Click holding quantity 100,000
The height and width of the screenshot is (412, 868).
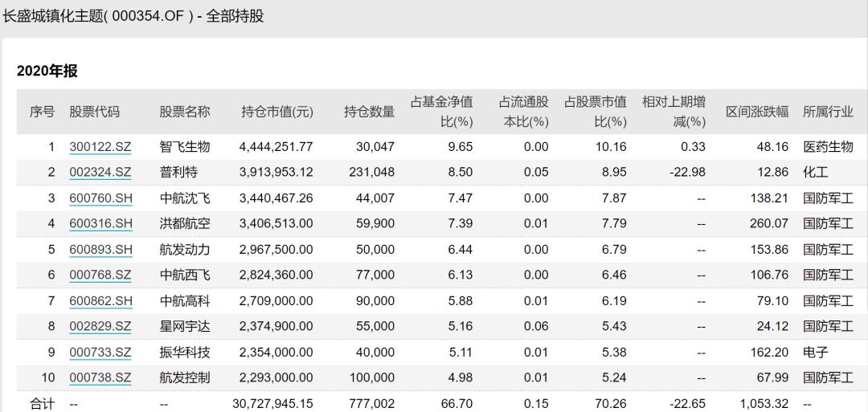(372, 377)
